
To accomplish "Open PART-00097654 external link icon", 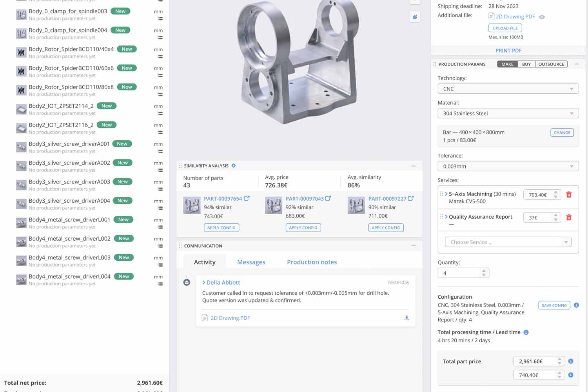I will (x=247, y=198).
